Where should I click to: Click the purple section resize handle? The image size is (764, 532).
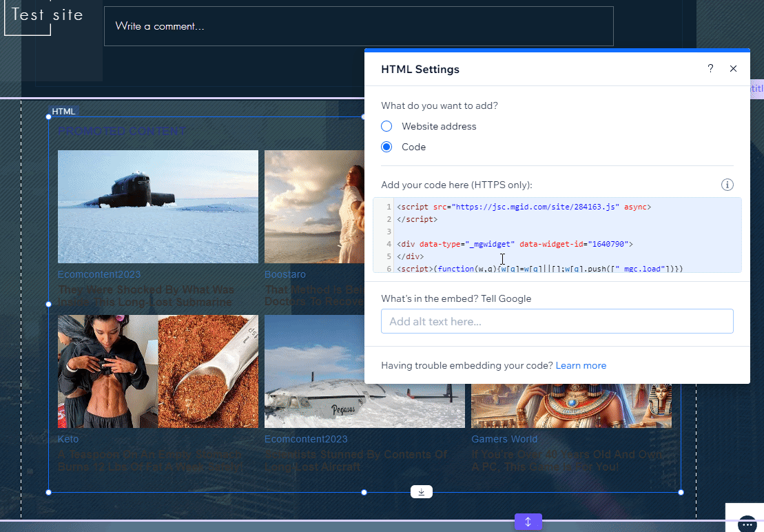point(528,522)
